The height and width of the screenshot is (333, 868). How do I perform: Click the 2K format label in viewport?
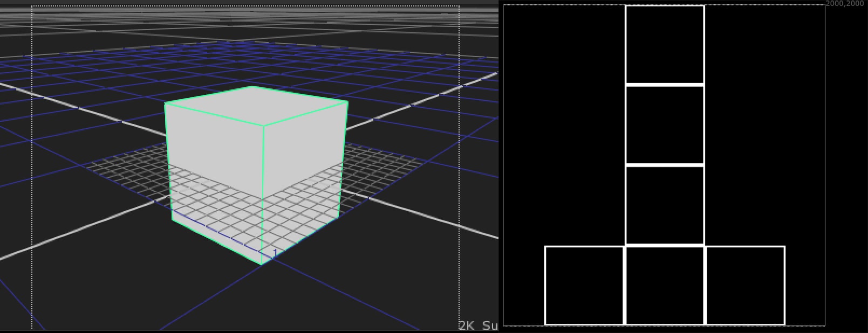[466, 325]
